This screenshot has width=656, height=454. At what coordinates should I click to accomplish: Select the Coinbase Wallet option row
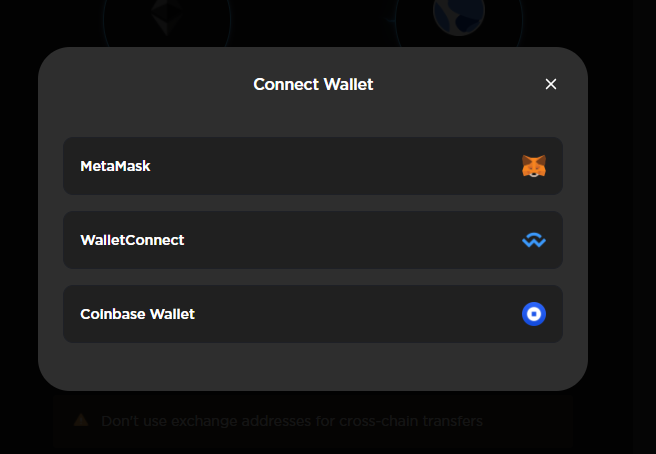pyautogui.click(x=313, y=314)
